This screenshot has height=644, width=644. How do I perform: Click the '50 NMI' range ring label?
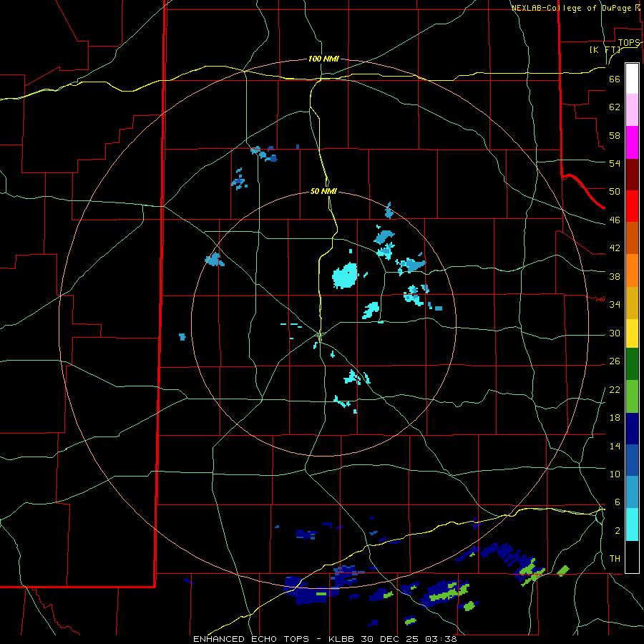point(323,191)
